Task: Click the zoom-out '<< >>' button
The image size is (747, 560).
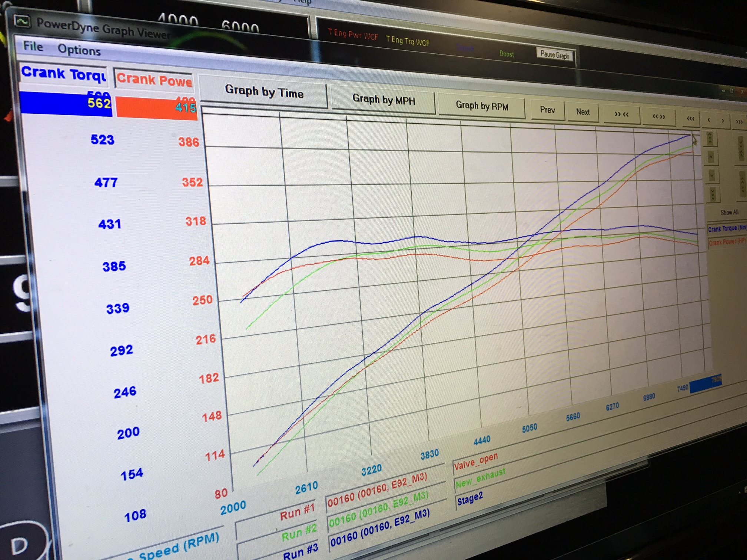Action: tap(658, 117)
